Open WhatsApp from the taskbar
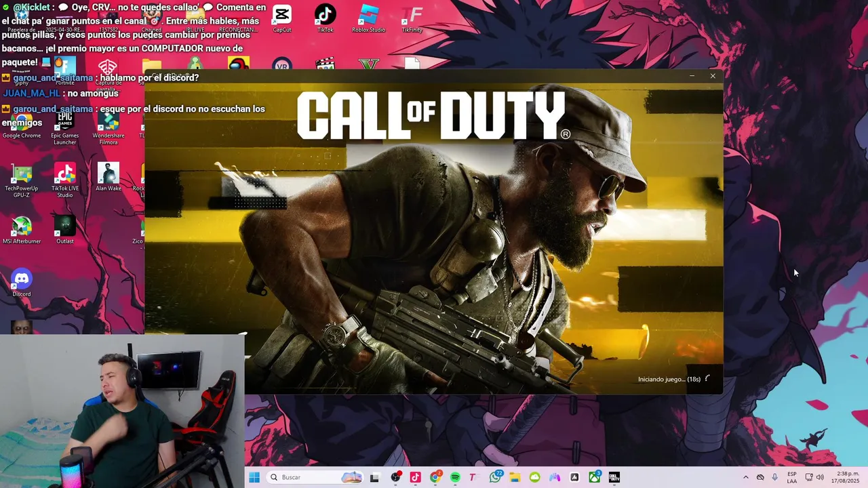Viewport: 868px width, 488px height. pos(495,477)
